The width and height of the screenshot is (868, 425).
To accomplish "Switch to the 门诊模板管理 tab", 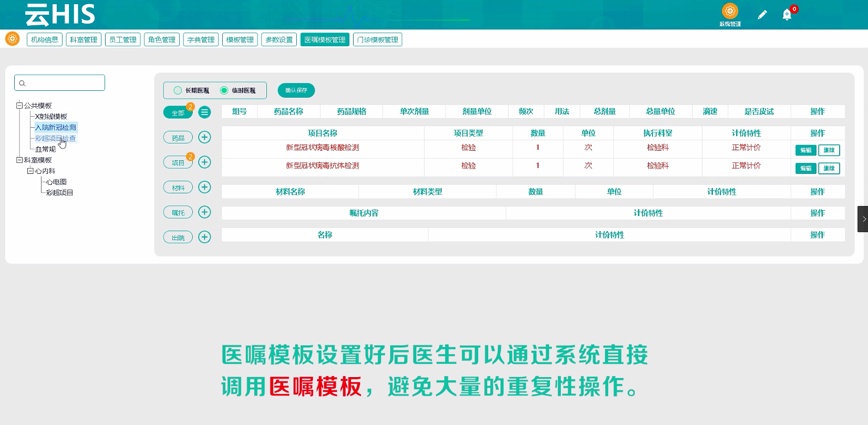I will coord(377,39).
